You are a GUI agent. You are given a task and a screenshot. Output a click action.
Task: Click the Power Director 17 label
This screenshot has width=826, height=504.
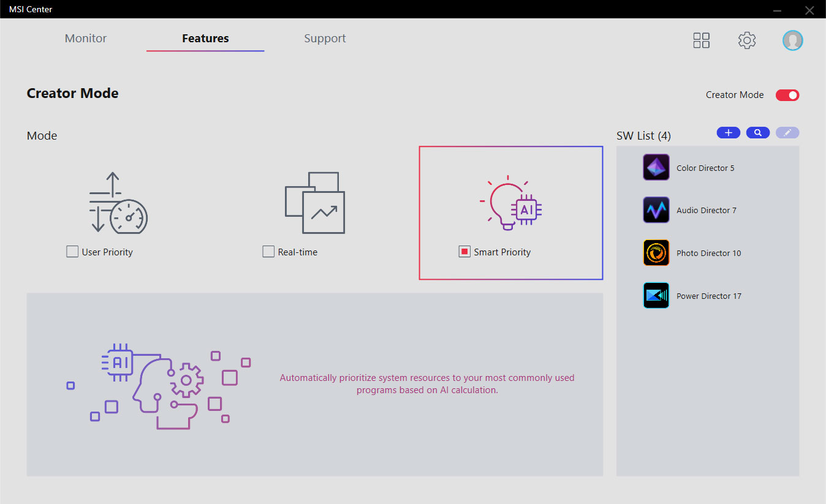point(709,296)
